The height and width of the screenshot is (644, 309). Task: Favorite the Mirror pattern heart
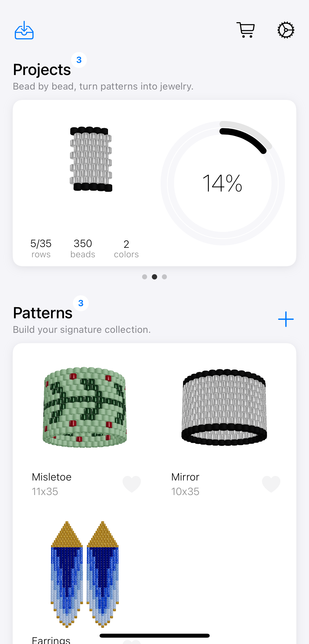click(x=271, y=484)
